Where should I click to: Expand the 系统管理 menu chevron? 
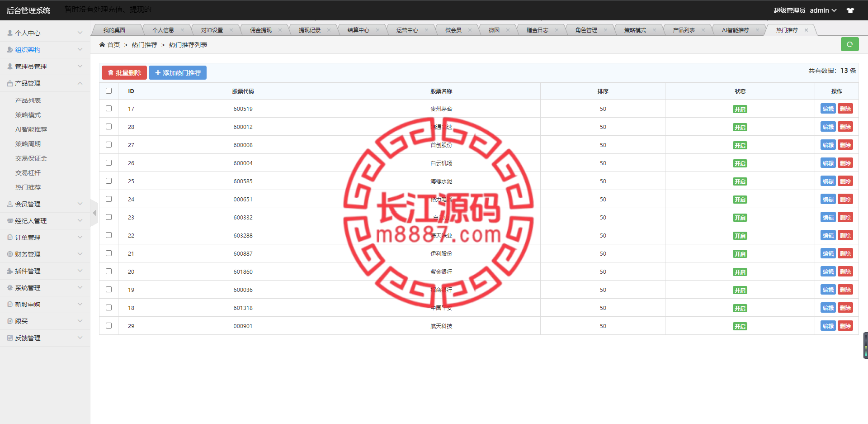pyautogui.click(x=80, y=287)
